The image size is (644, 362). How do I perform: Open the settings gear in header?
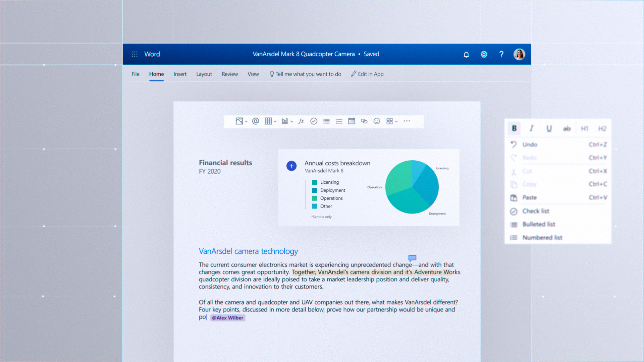(x=484, y=54)
